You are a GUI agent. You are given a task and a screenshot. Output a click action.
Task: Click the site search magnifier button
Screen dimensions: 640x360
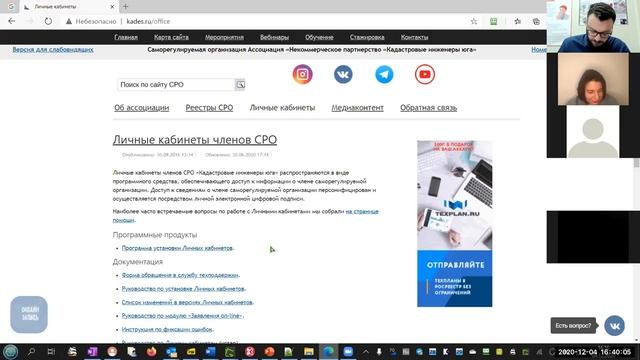click(x=240, y=84)
